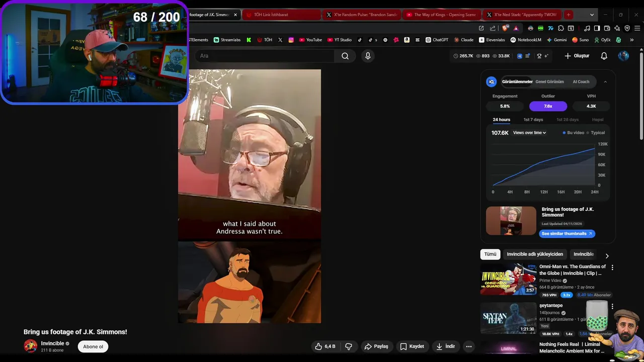644x362 pixels.
Task: Open the Views over time dropdown
Action: coord(529,133)
